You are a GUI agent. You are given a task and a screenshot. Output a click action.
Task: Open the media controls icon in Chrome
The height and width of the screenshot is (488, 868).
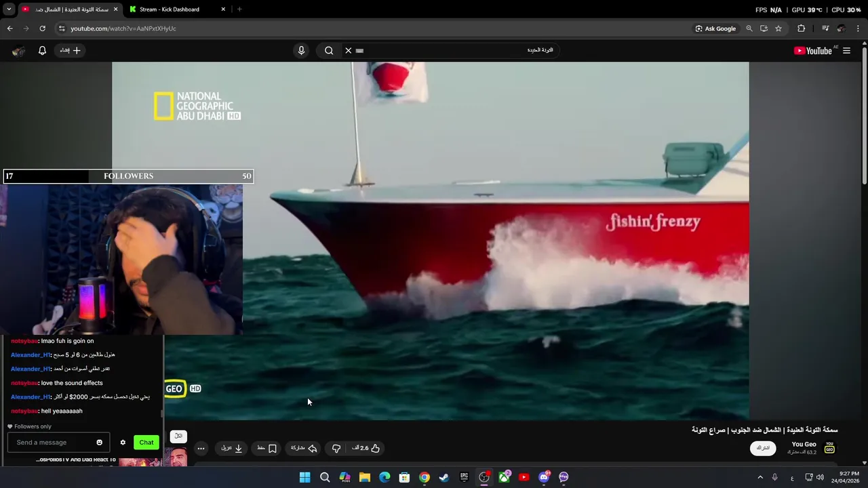pos(825,28)
